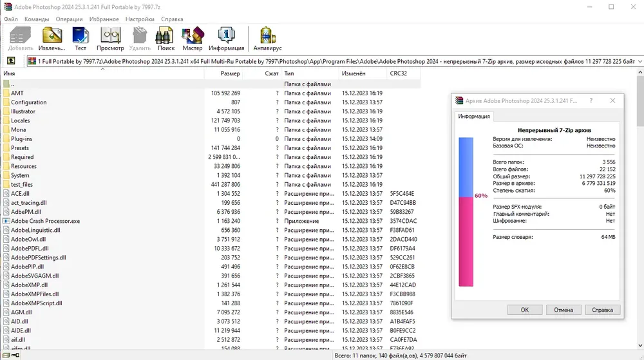Start the Antivirus (Антивирус) scan tool
The image size is (644, 360).
click(267, 39)
